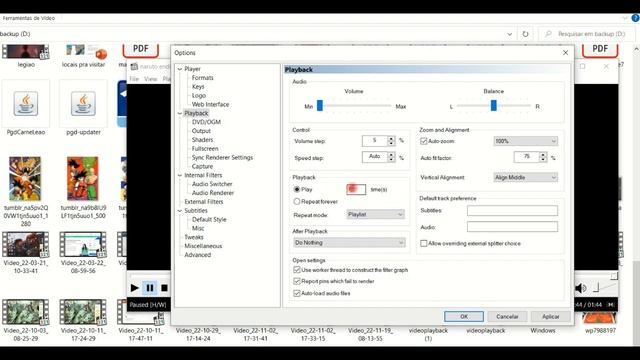Click the Volume step spinner arrows
This screenshot has height=360, width=640.
391,141
